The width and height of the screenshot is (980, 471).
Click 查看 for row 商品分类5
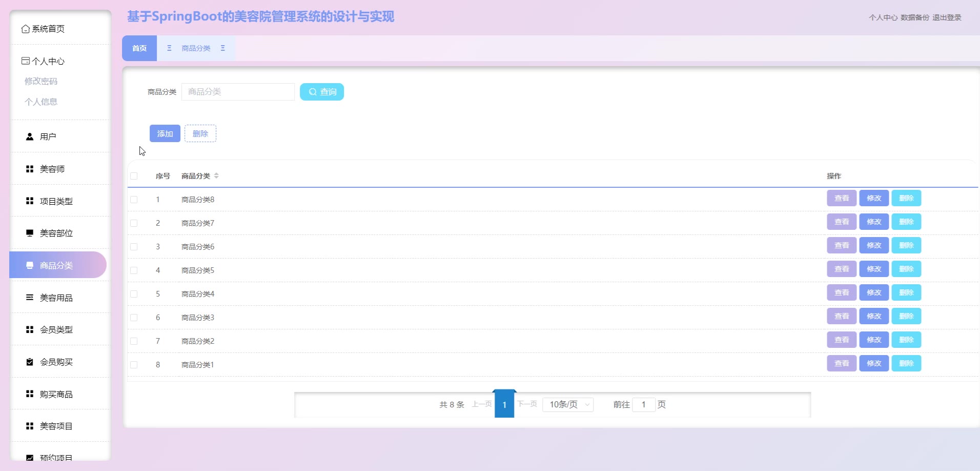[842, 269]
